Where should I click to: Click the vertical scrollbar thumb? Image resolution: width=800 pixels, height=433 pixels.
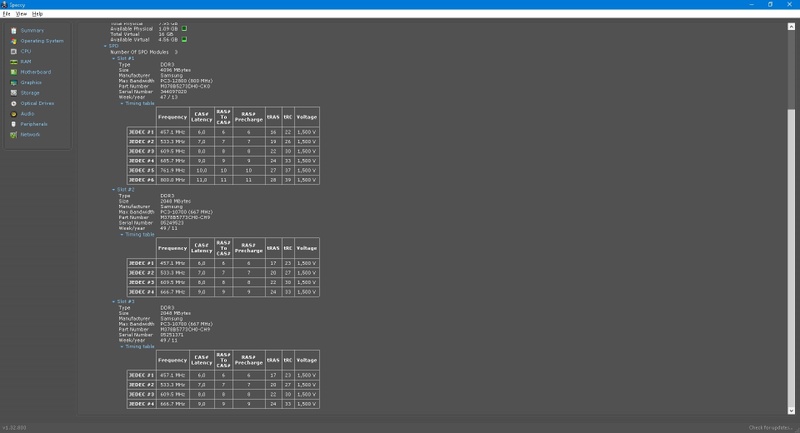click(791, 256)
